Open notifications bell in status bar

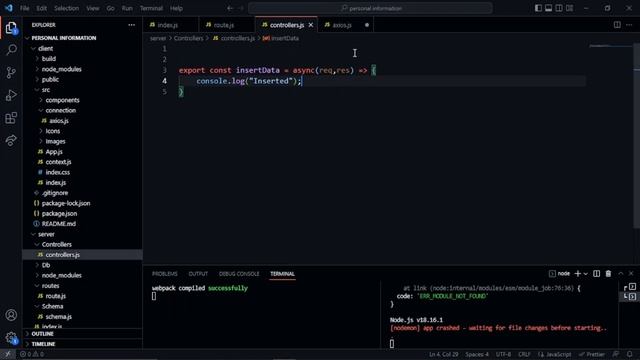(x=630, y=354)
